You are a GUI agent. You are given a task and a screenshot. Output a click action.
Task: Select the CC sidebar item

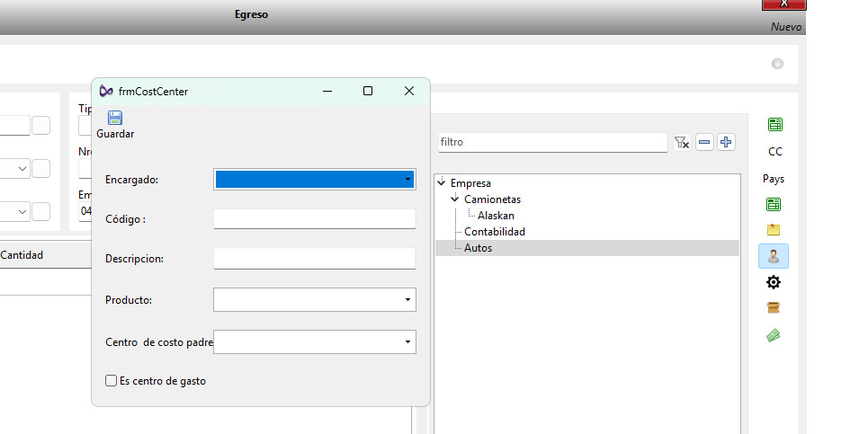point(774,152)
